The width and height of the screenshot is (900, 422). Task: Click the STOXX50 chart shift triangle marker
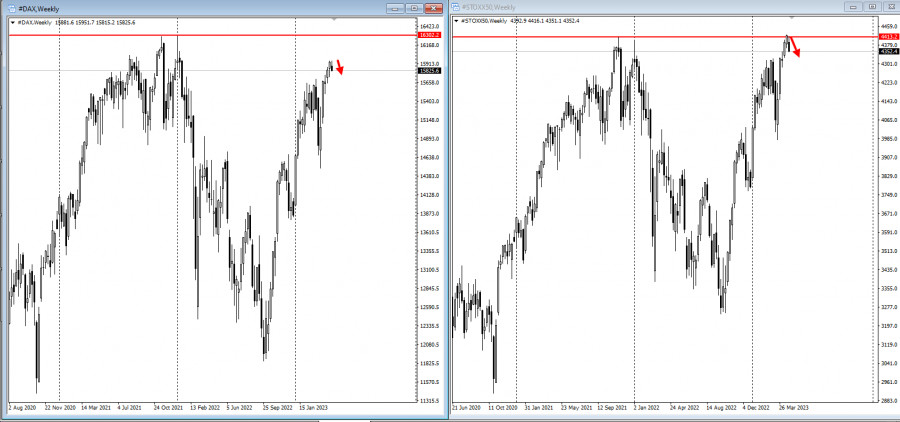coord(793,18)
